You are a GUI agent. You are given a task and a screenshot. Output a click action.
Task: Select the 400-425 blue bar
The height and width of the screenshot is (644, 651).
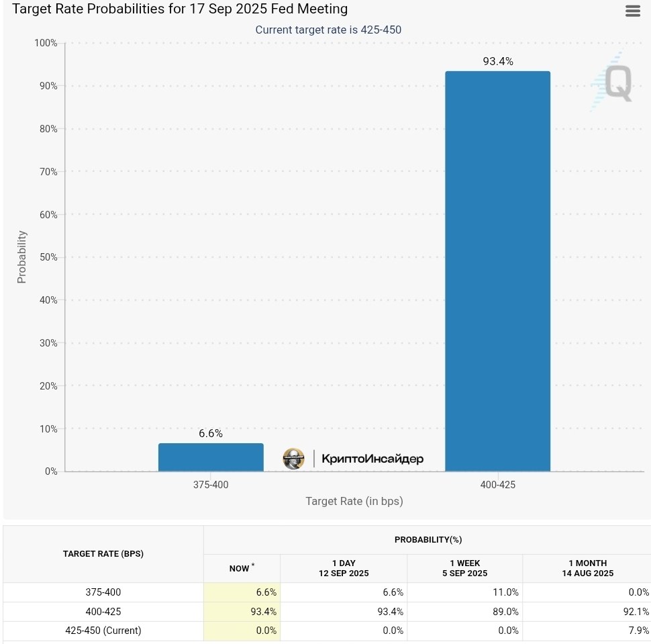(x=498, y=271)
